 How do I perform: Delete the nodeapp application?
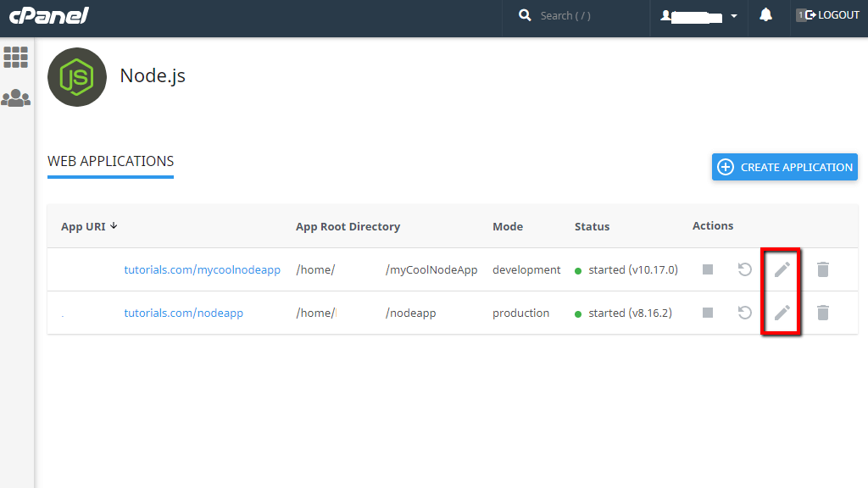point(822,313)
